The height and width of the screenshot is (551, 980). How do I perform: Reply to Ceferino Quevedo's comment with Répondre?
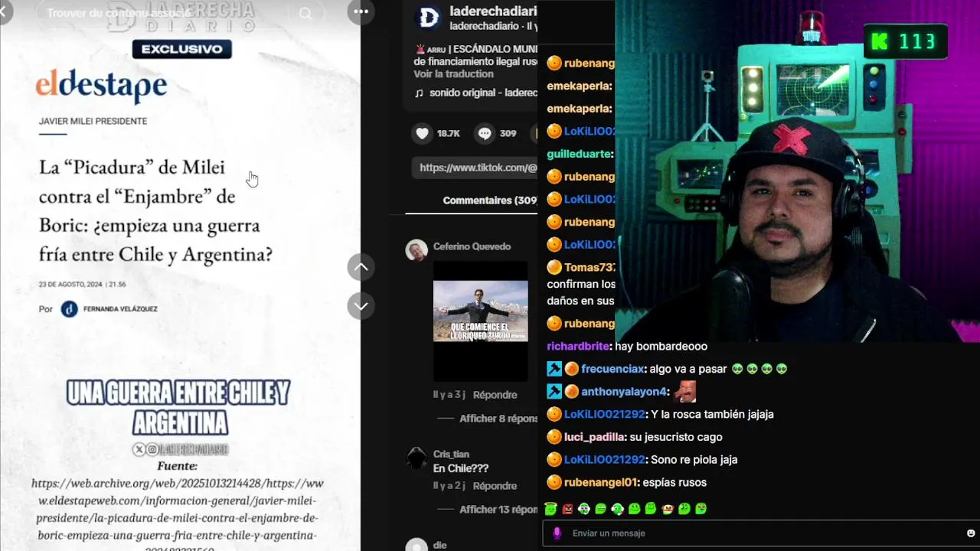[495, 395]
